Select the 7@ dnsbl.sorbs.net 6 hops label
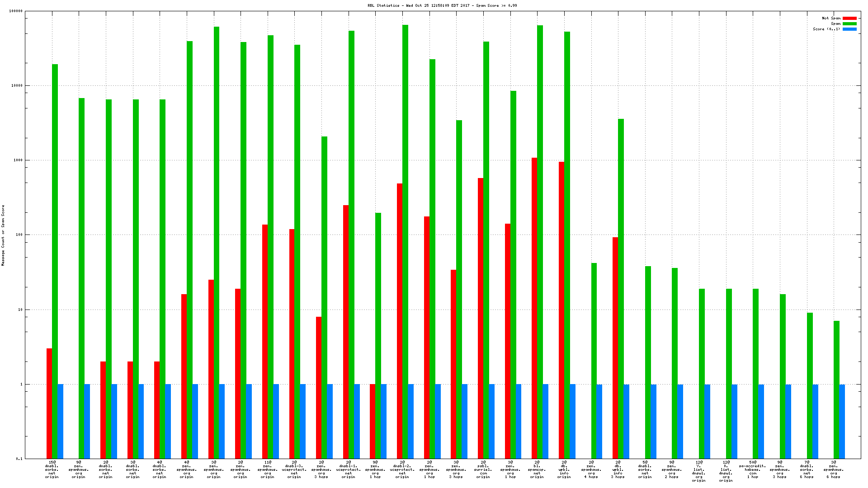 807,469
